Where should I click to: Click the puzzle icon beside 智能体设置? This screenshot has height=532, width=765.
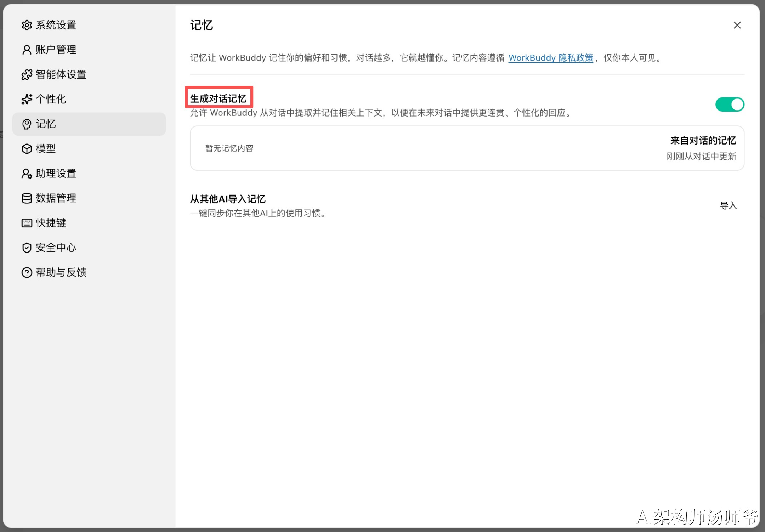coord(27,75)
